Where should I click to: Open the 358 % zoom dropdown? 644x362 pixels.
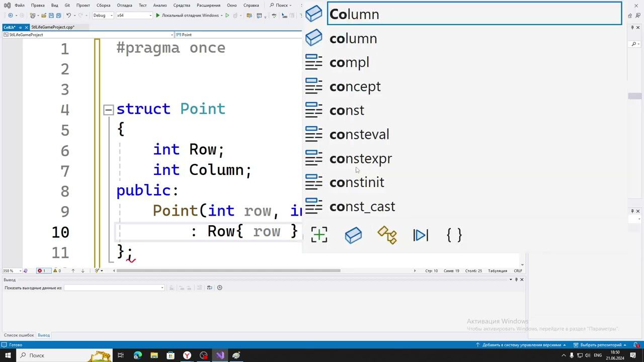click(12, 271)
